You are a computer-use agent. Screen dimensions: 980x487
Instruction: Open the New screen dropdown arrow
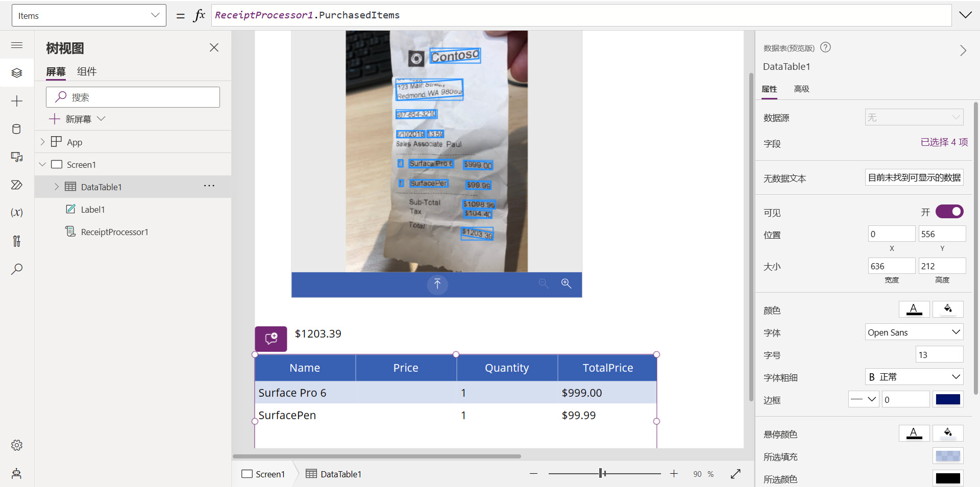[101, 119]
